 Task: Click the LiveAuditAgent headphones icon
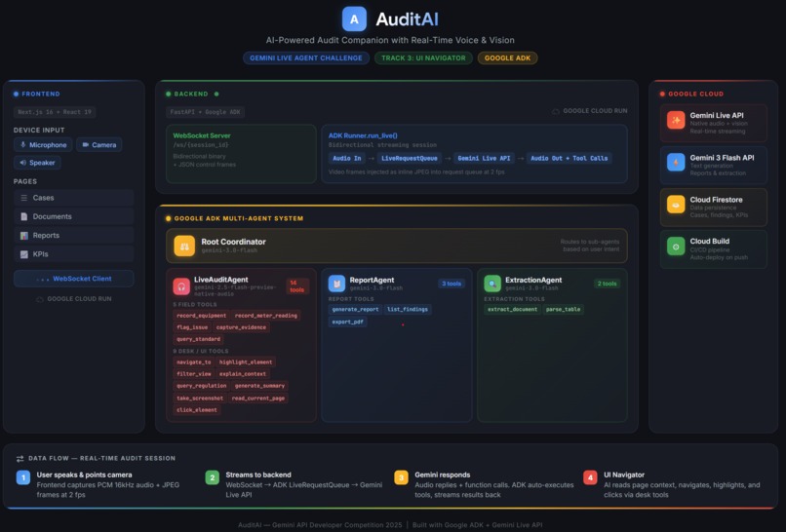(181, 286)
